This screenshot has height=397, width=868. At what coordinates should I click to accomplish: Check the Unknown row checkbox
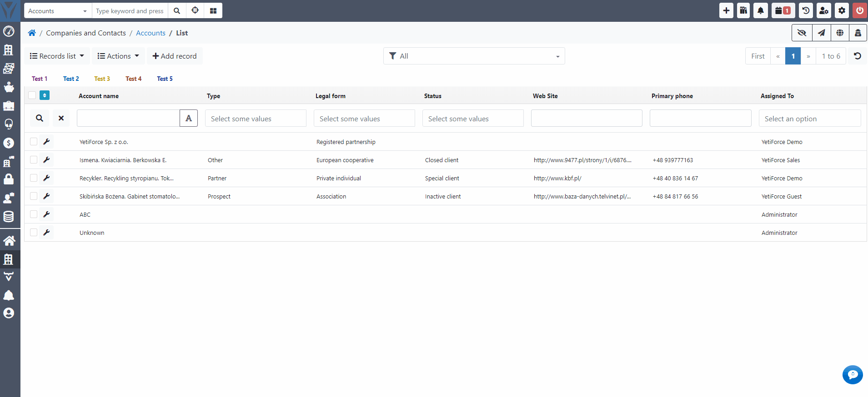click(34, 233)
